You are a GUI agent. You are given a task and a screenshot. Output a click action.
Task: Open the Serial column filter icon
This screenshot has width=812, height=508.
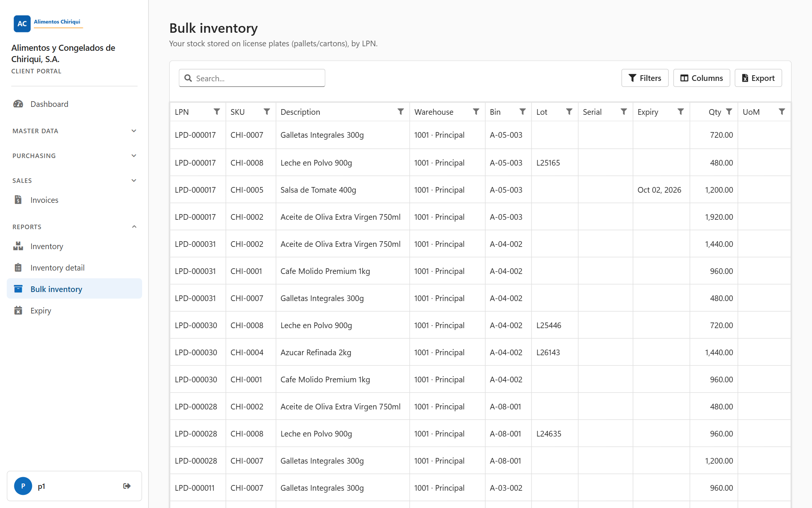click(x=624, y=112)
